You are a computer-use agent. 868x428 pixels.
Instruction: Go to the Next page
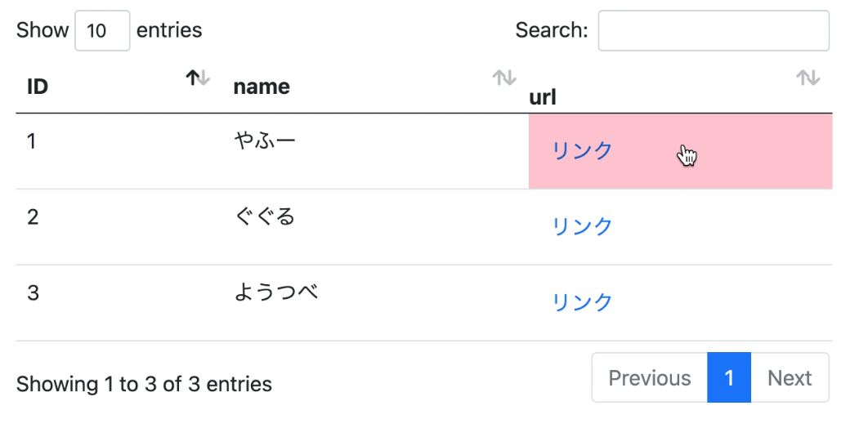click(x=790, y=378)
